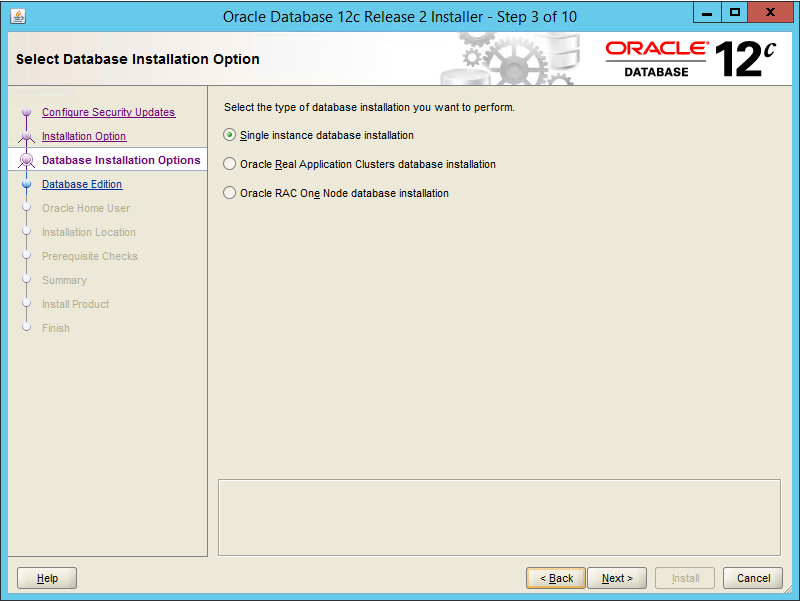Screen dimensions: 800x601
Task: Go to Installation Option step
Action: [84, 136]
